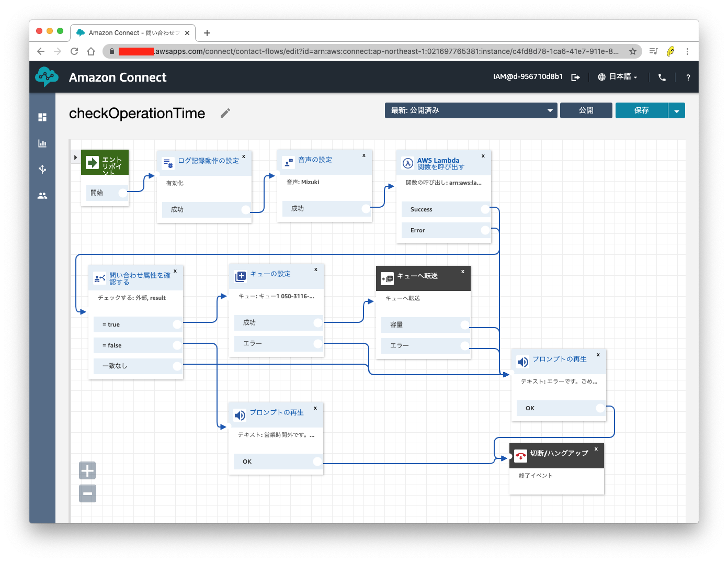The width and height of the screenshot is (728, 562).
Task: Select the Amazon Connect browser tab
Action: coord(133,32)
